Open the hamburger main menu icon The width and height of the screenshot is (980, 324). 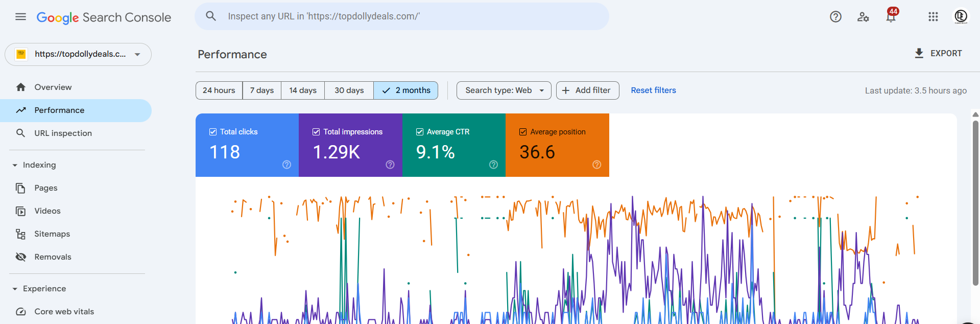click(x=20, y=17)
